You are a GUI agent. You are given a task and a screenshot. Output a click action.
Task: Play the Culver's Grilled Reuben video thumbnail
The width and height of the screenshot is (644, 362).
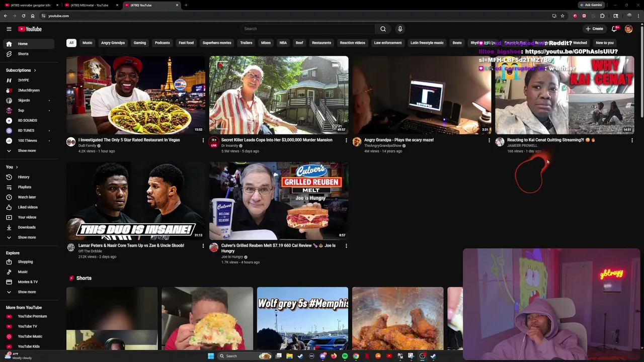pyautogui.click(x=279, y=201)
